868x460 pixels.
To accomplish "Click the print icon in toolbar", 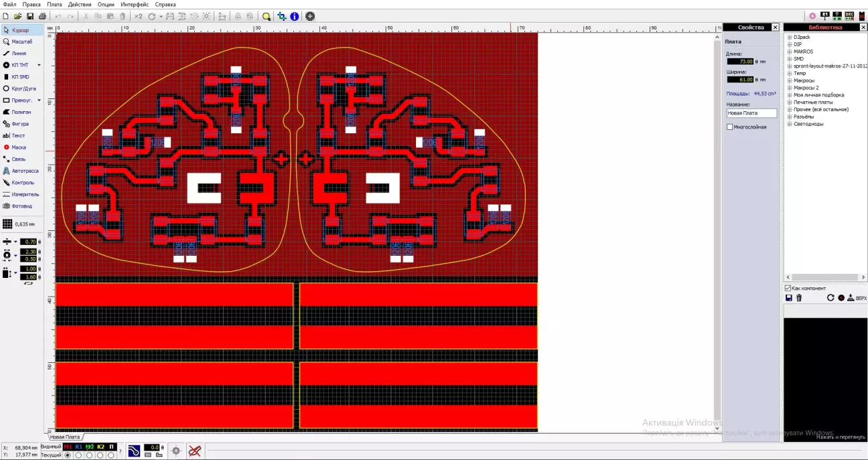I will 42,16.
